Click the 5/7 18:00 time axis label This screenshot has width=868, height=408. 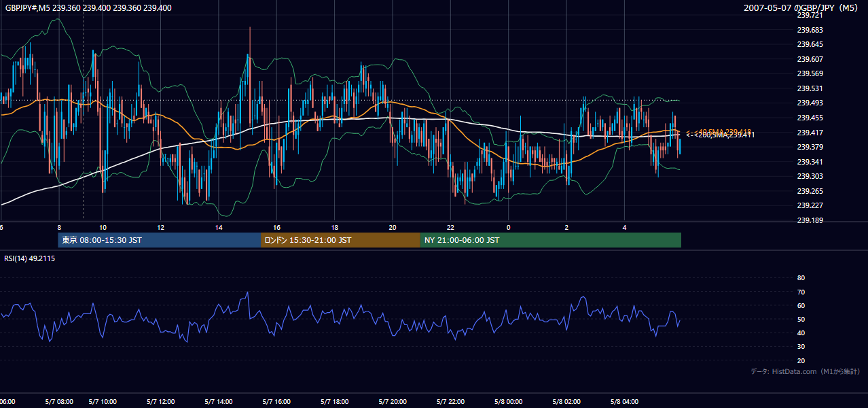coord(335,401)
